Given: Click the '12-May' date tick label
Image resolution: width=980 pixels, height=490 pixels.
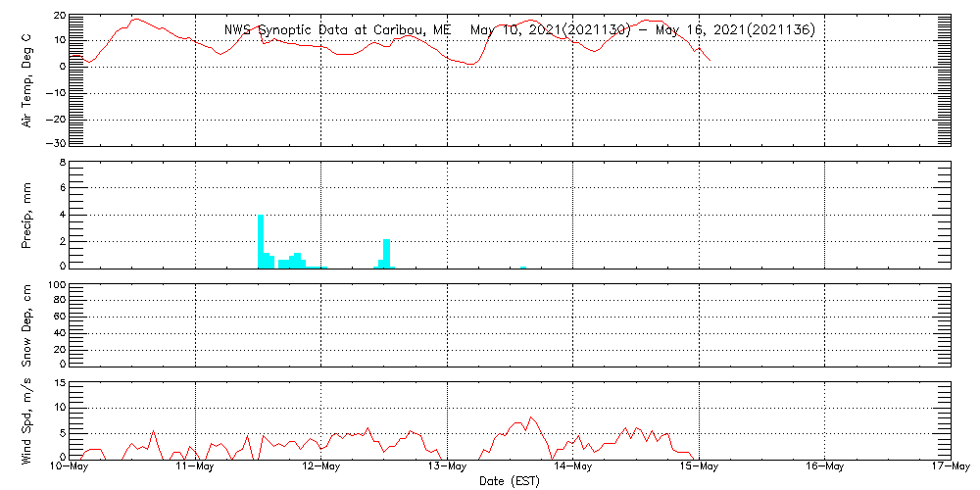Looking at the screenshot, I should [321, 468].
